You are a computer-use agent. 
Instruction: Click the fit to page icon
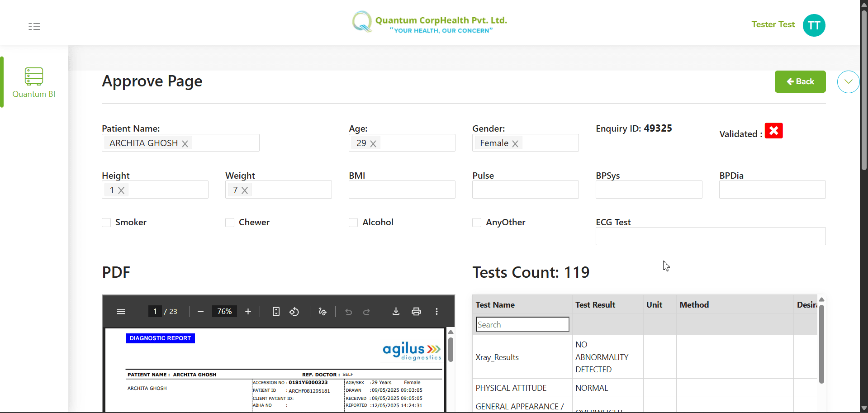click(276, 311)
